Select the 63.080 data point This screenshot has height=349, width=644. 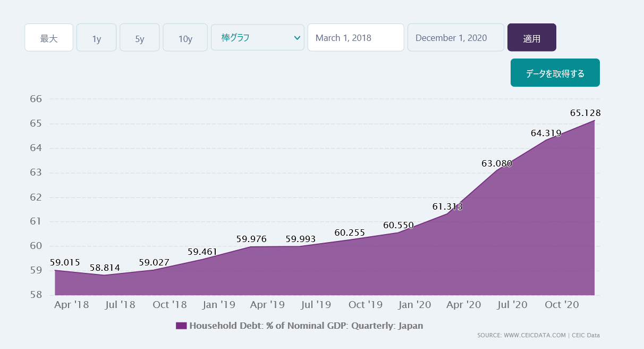pos(497,164)
